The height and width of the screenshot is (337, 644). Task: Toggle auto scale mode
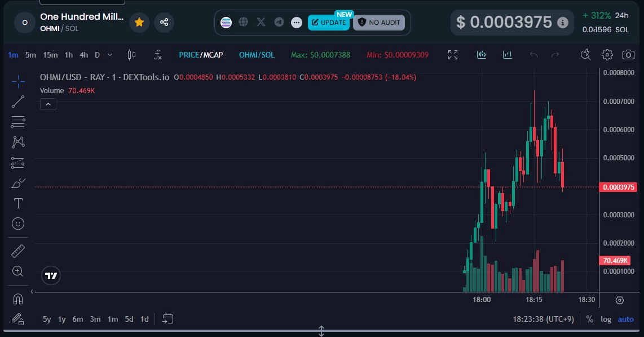tap(625, 319)
